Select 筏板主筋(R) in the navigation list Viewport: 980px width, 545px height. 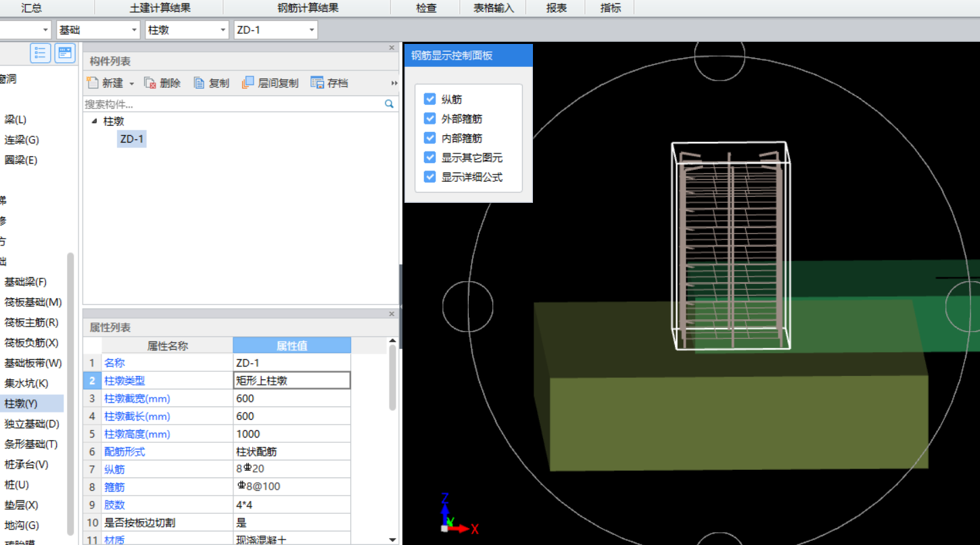[x=31, y=323]
